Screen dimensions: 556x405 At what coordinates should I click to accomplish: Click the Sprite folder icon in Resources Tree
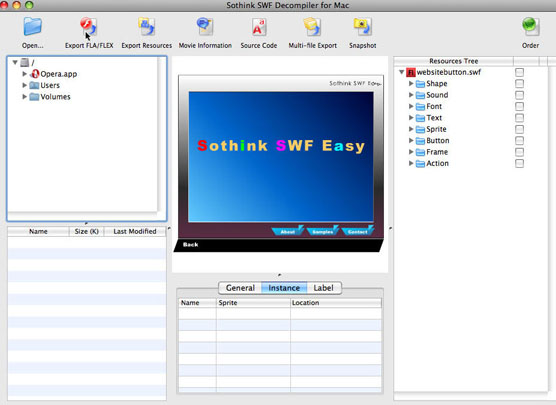pyautogui.click(x=420, y=129)
